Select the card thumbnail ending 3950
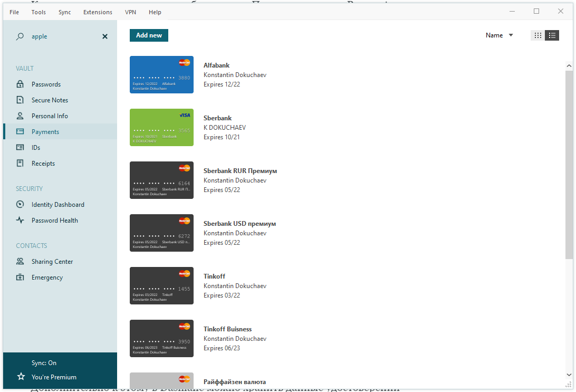The width and height of the screenshot is (576, 392). point(161,338)
